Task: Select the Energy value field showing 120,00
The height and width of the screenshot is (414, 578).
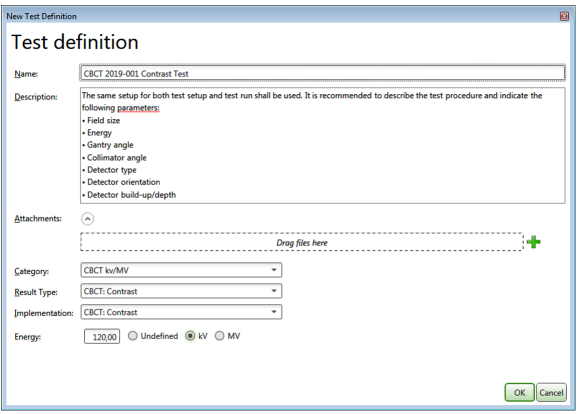Action: [x=102, y=337]
